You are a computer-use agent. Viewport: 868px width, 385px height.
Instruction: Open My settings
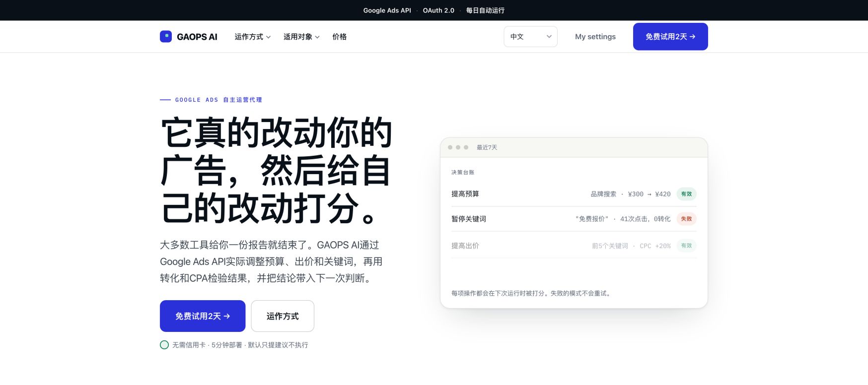(595, 37)
